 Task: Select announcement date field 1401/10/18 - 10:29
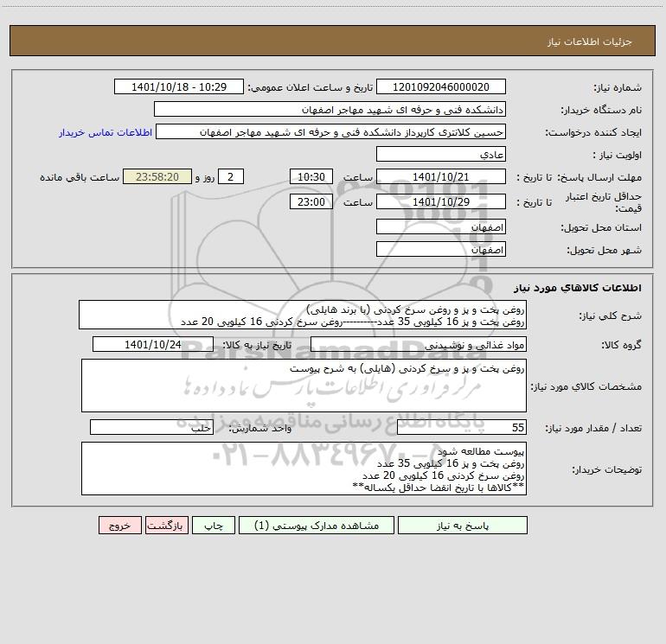click(179, 86)
